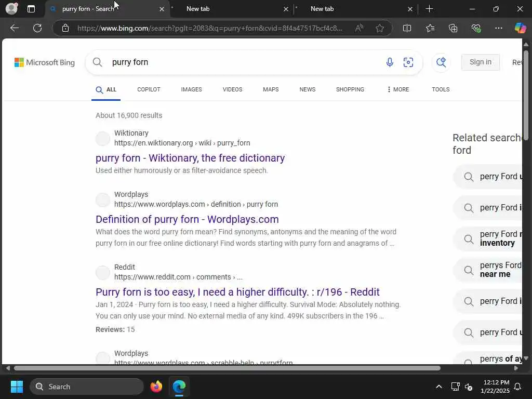The image size is (532, 399).
Task: Launch Copilot sidebar icon
Action: (520, 28)
